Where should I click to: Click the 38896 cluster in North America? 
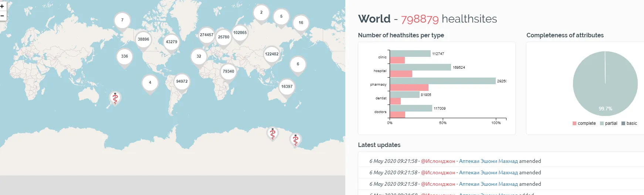pyautogui.click(x=143, y=40)
